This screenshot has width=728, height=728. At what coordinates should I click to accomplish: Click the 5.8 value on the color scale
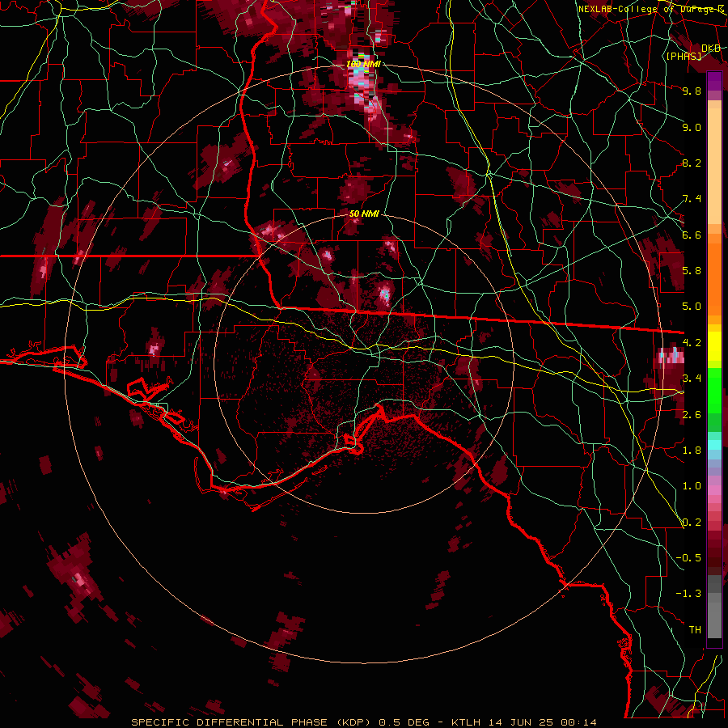(x=692, y=271)
